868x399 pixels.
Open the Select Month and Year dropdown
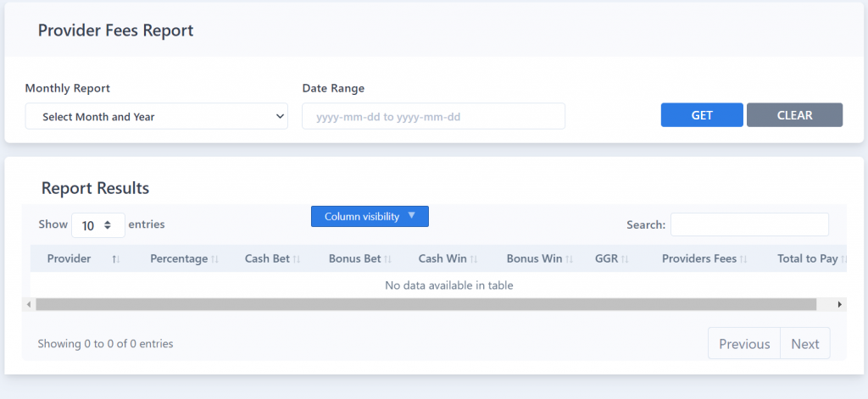157,116
